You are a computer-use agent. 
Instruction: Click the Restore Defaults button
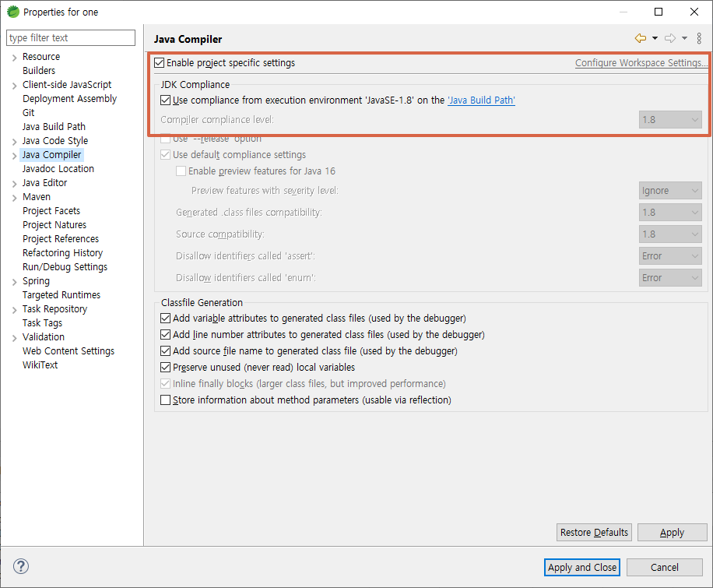[x=594, y=533]
